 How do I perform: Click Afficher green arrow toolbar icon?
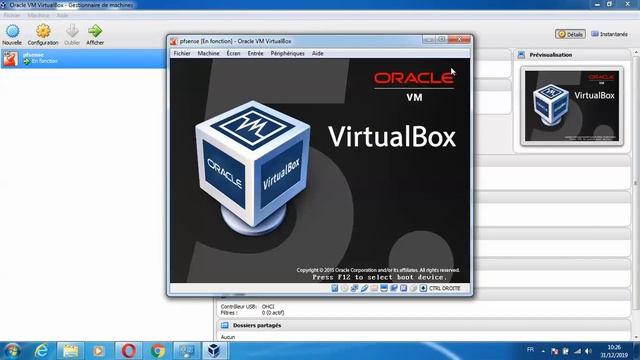(x=95, y=31)
